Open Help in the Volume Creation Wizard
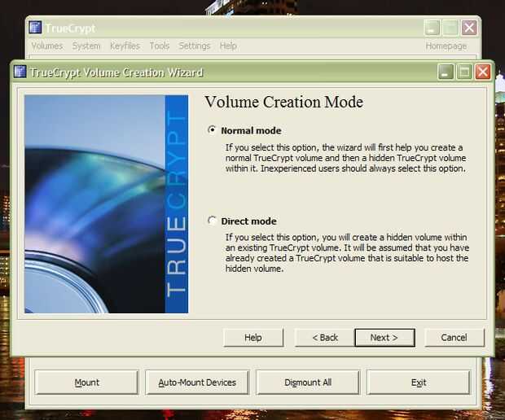This screenshot has height=420, width=505. [253, 338]
